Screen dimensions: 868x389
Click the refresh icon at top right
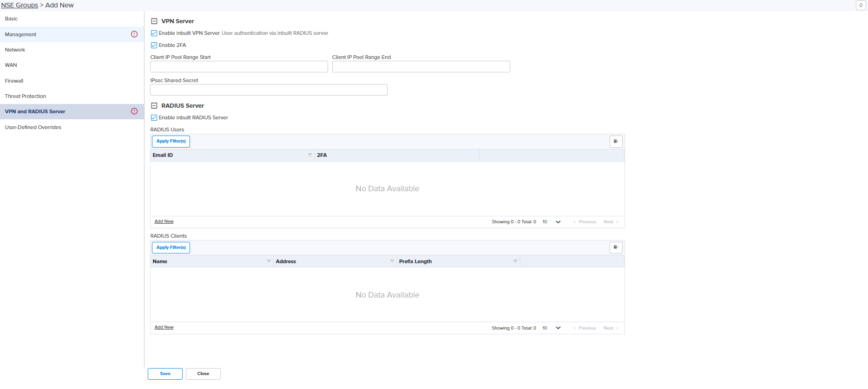[861, 5]
